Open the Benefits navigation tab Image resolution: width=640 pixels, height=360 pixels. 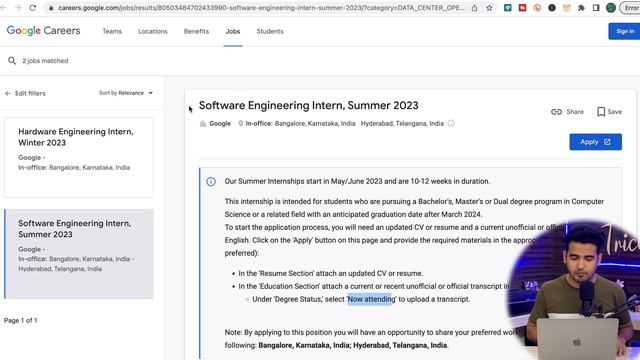(196, 31)
